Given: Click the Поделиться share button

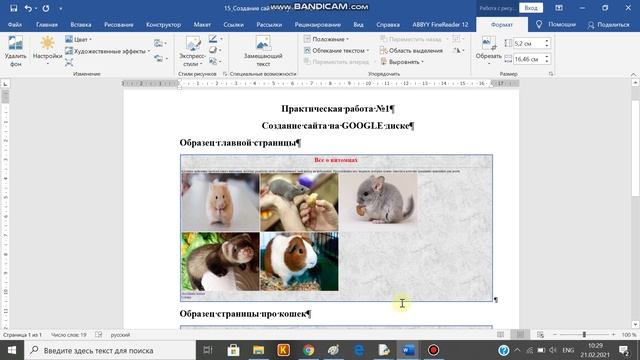Looking at the screenshot, I should click(609, 24).
